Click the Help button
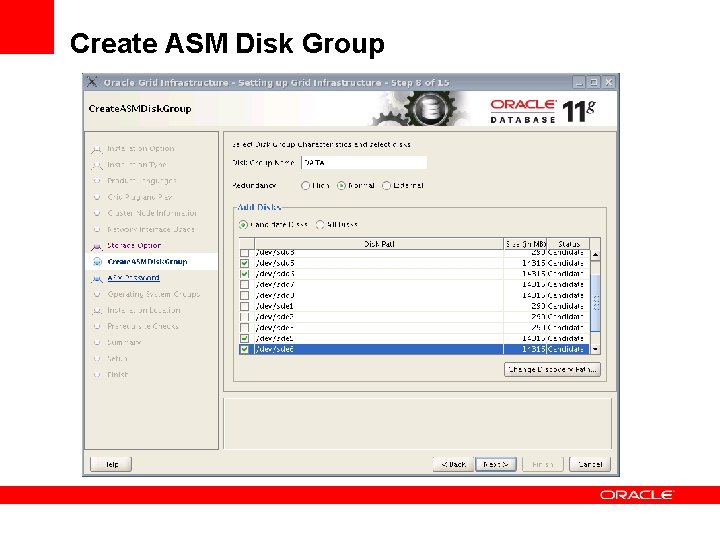 pos(111,464)
